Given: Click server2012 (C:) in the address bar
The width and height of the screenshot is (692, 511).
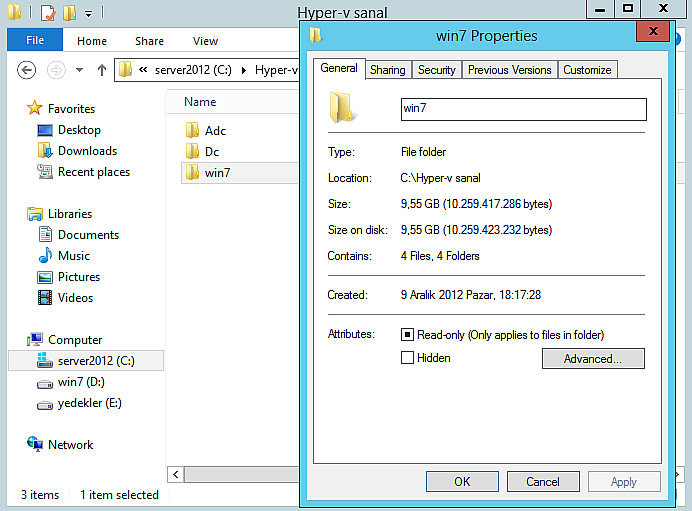Looking at the screenshot, I should [193, 70].
